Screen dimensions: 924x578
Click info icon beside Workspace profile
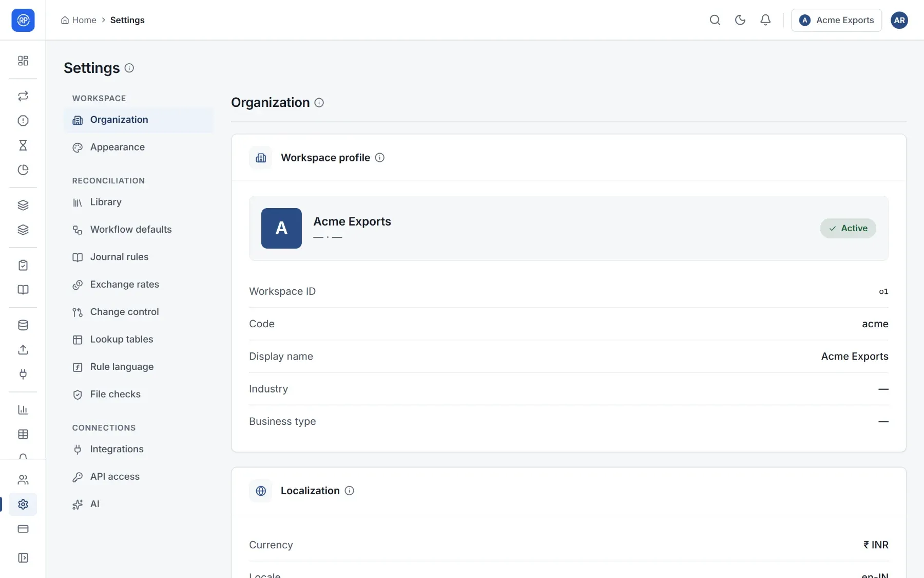[x=380, y=158]
